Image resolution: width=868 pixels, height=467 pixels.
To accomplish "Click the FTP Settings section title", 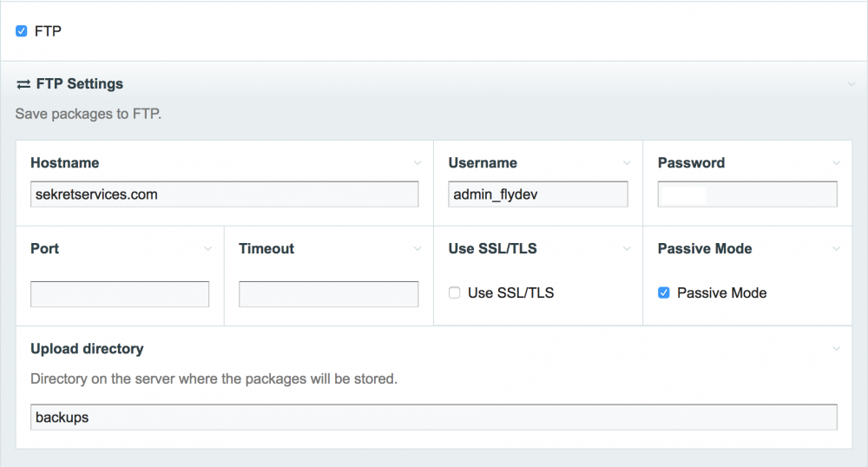I will point(80,84).
